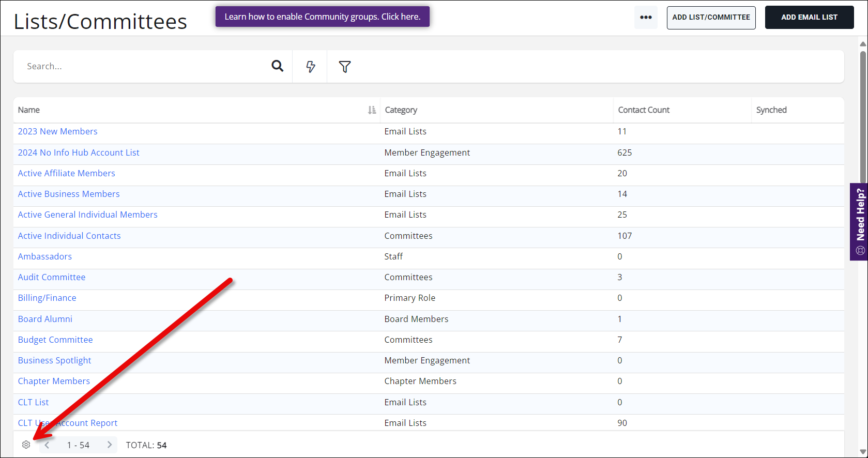Image resolution: width=868 pixels, height=458 pixels.
Task: Open the 2023 New Members list
Action: [57, 132]
